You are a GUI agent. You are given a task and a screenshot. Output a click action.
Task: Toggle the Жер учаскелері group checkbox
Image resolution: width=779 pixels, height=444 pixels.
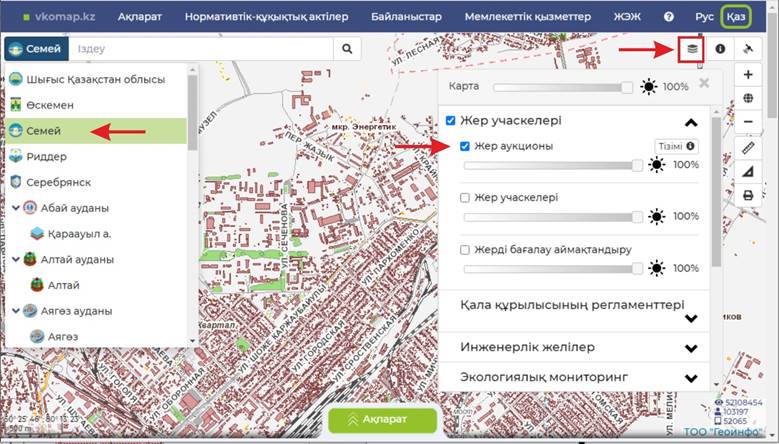point(451,121)
